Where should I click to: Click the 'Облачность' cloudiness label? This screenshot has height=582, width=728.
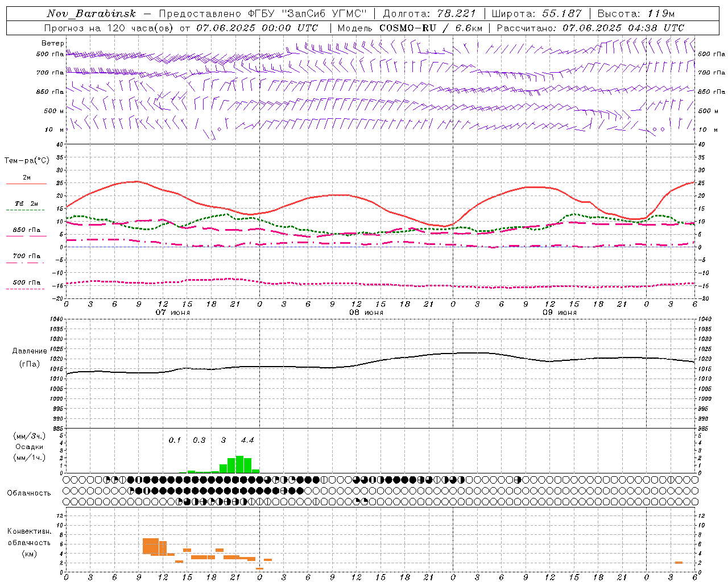coord(29,493)
